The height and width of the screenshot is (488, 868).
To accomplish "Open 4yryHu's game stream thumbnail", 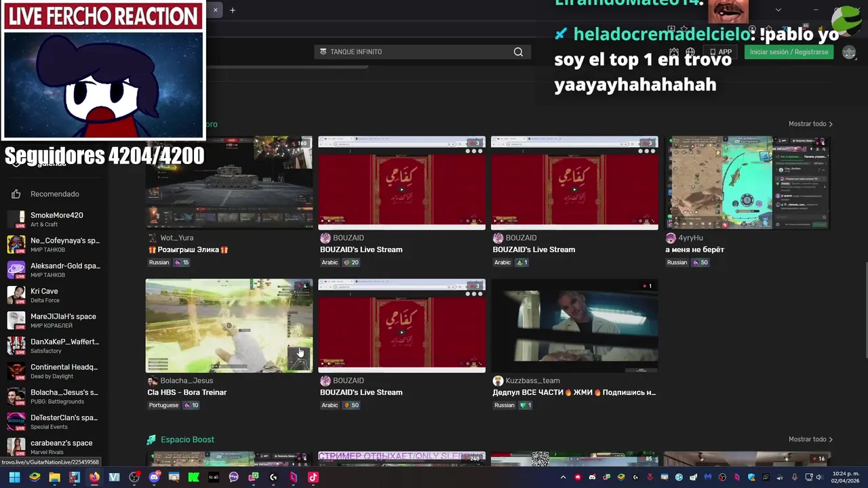I will (x=747, y=183).
